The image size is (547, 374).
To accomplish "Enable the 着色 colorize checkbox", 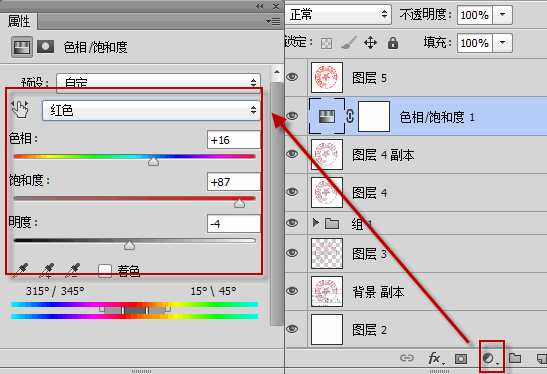I will click(x=105, y=271).
